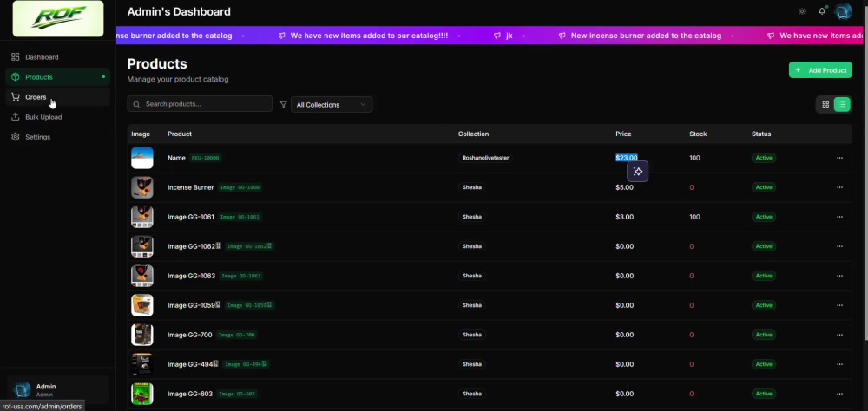Image resolution: width=868 pixels, height=411 pixels.
Task: Open actions menu for Image GG-603
Action: click(839, 394)
